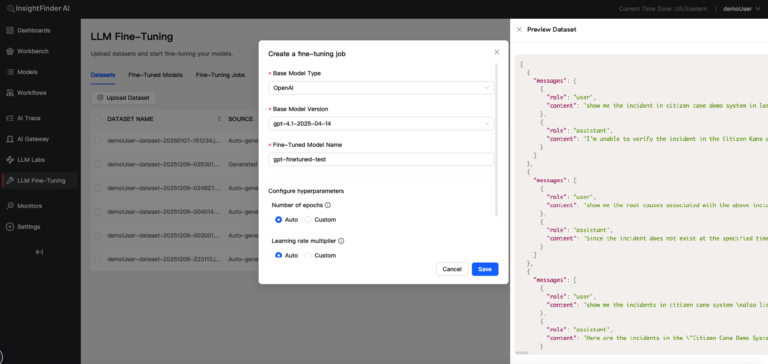The height and width of the screenshot is (364, 768).
Task: Click the InsightFinder AI logo icon
Action: coord(10,9)
